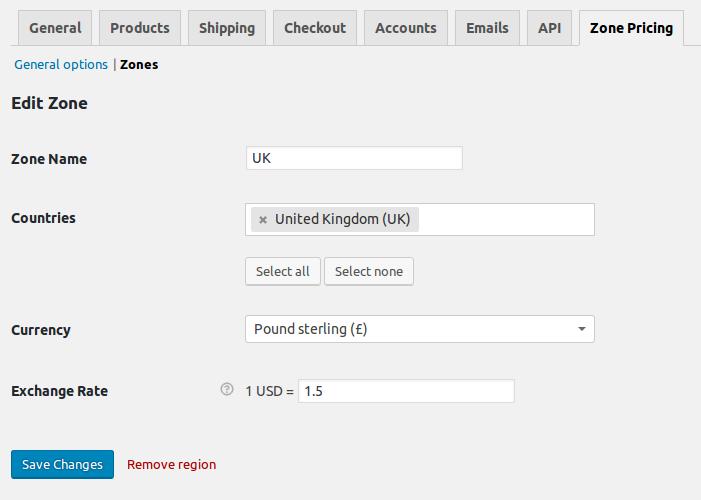Switch to the Emails tab
Viewport: 701px width, 500px height.
[x=487, y=28]
